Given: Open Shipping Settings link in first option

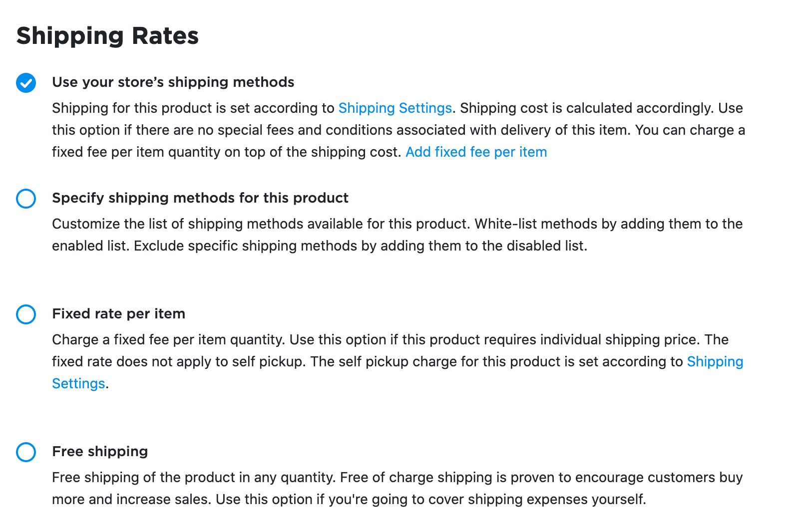Looking at the screenshot, I should 395,108.
